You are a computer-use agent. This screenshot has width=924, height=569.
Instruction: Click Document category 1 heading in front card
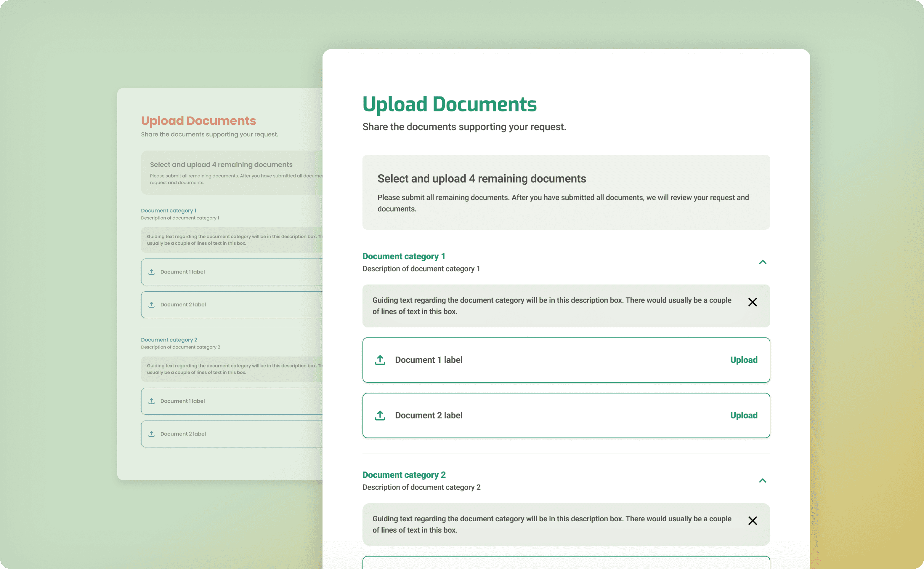(x=404, y=256)
